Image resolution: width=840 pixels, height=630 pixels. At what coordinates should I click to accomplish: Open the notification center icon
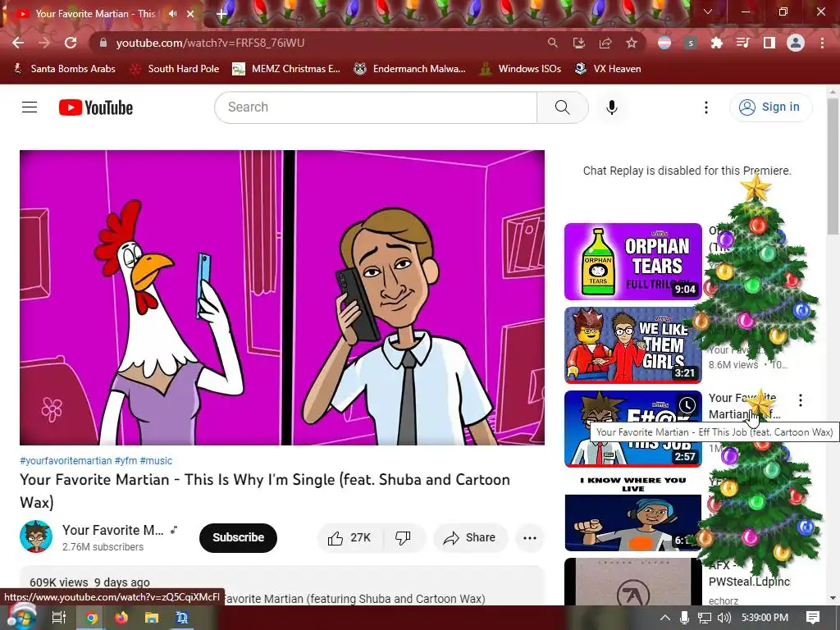[813, 618]
